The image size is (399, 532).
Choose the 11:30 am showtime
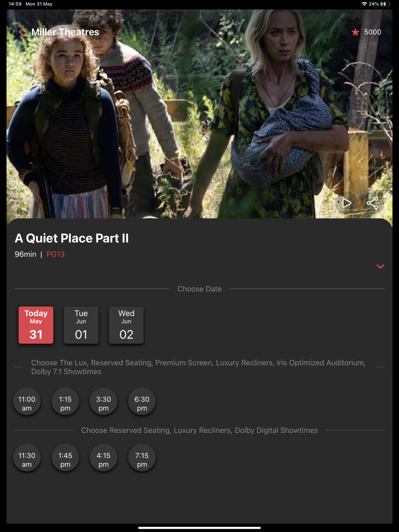tap(27, 457)
